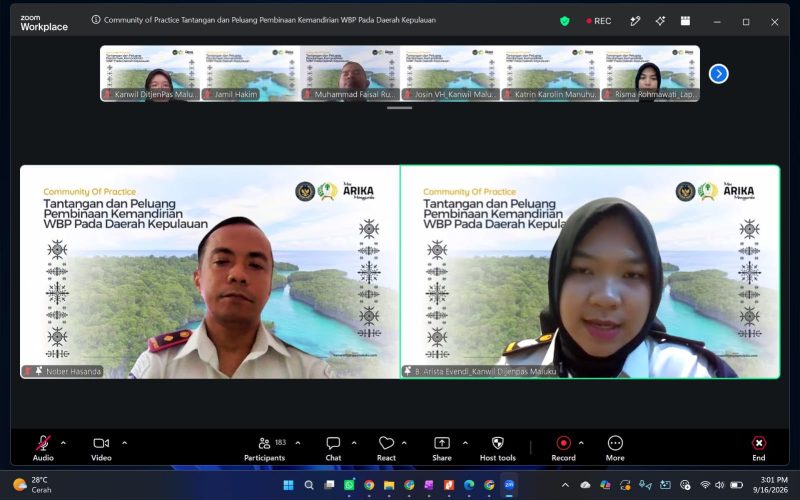Image resolution: width=800 pixels, height=500 pixels.
Task: Open the view layout icon
Action: [x=685, y=21]
